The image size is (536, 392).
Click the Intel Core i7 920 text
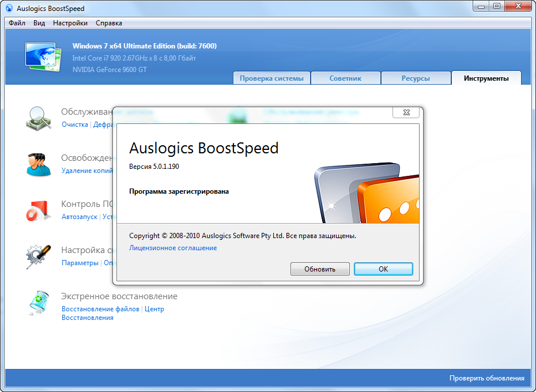click(134, 58)
